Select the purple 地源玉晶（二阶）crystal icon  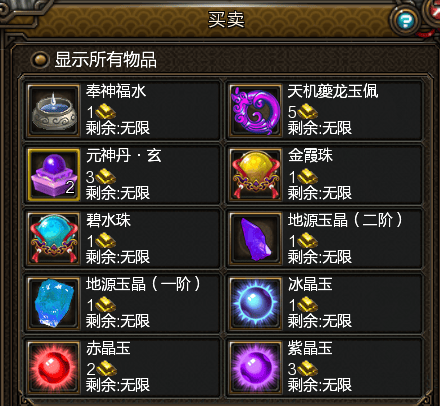click(x=256, y=239)
